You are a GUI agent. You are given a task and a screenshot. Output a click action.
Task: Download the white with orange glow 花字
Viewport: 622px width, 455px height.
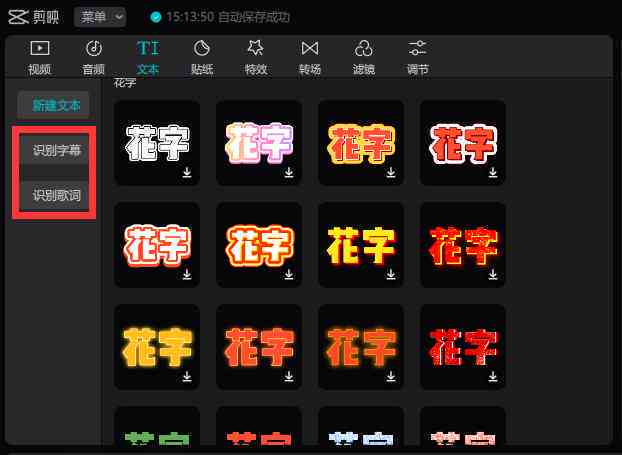point(289,274)
